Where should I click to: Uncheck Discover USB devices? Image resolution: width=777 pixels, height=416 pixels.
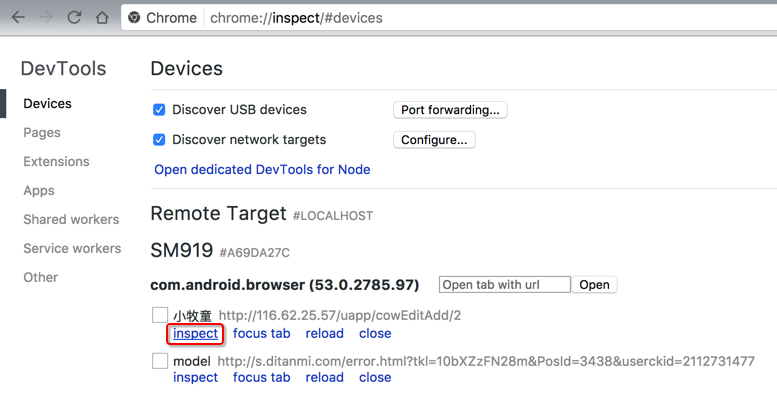tap(159, 110)
